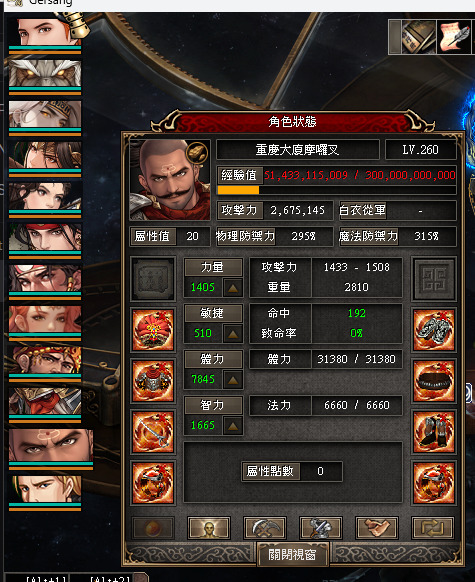Click the swap arrows icon in the bottom row
Screen dimensions: 475x582
(x=433, y=528)
